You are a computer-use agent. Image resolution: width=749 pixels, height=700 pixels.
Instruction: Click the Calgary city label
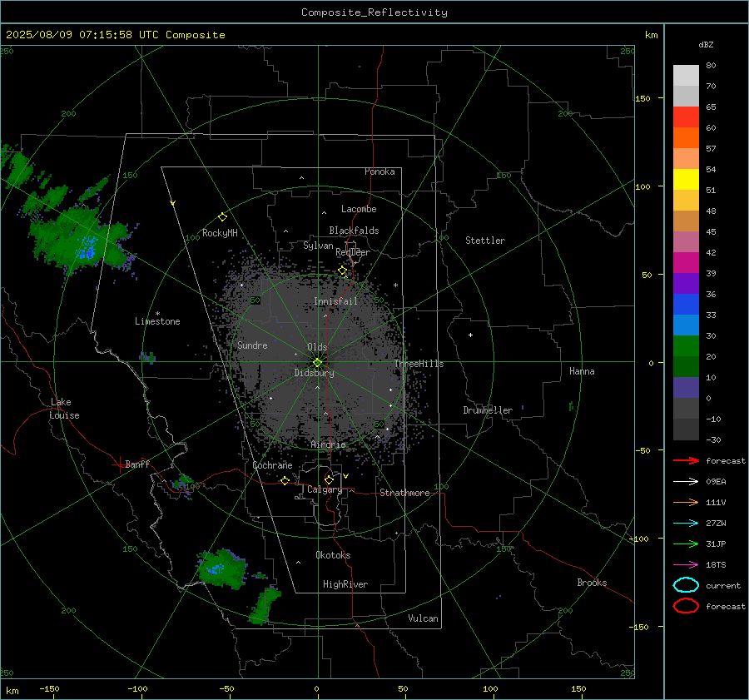coord(325,489)
